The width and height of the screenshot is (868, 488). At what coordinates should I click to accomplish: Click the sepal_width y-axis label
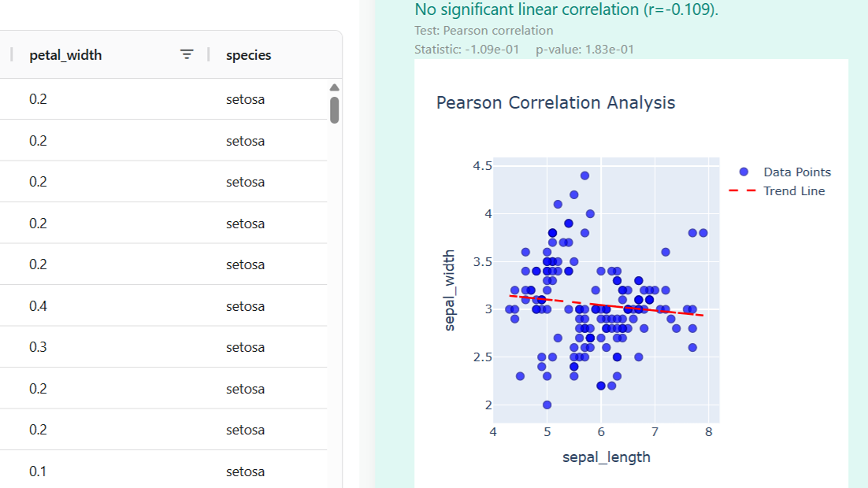pyautogui.click(x=449, y=290)
